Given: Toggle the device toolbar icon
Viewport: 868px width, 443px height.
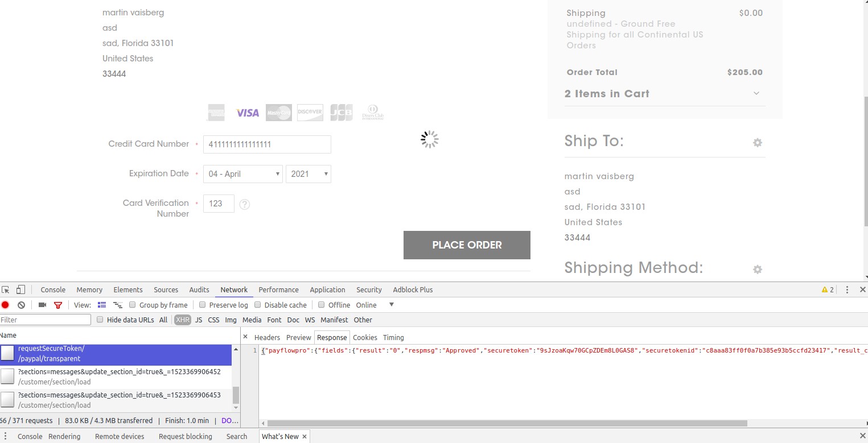Looking at the screenshot, I should pos(20,289).
